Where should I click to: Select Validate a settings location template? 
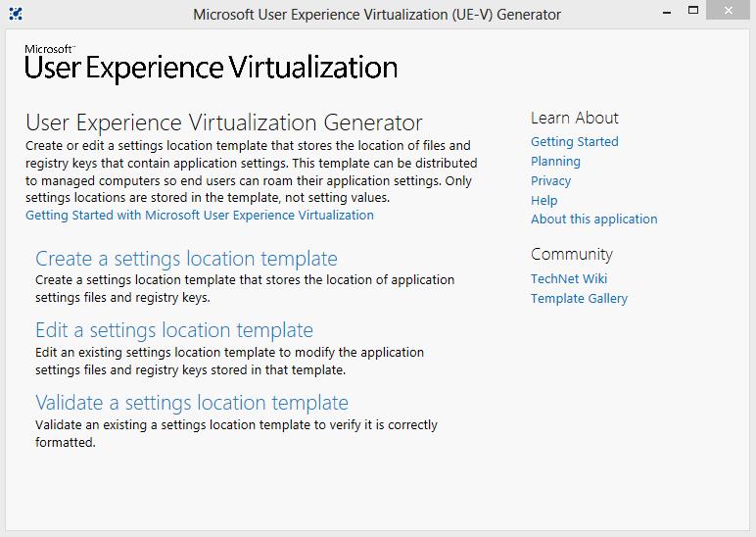[192, 403]
